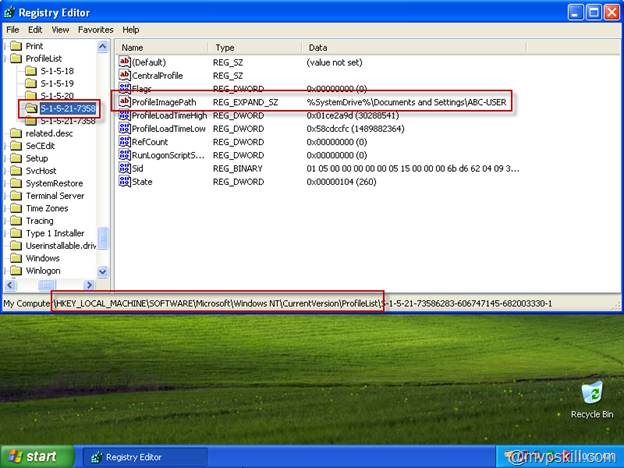This screenshot has width=624, height=468.
Task: Select the RefCount value name
Action: [x=150, y=142]
